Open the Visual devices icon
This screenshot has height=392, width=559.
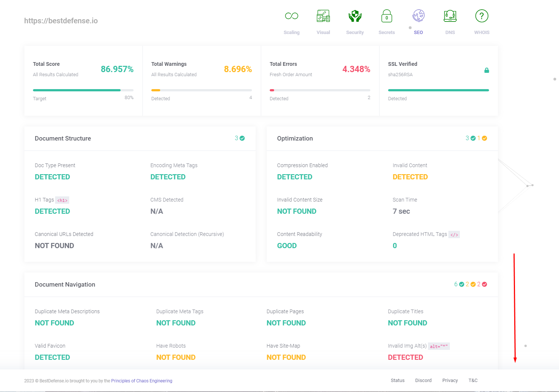323,16
